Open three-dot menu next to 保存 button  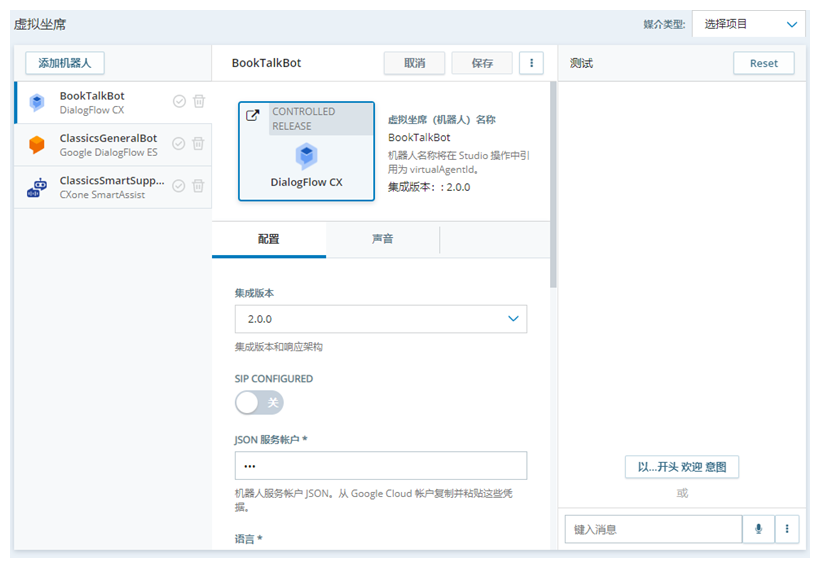(531, 63)
